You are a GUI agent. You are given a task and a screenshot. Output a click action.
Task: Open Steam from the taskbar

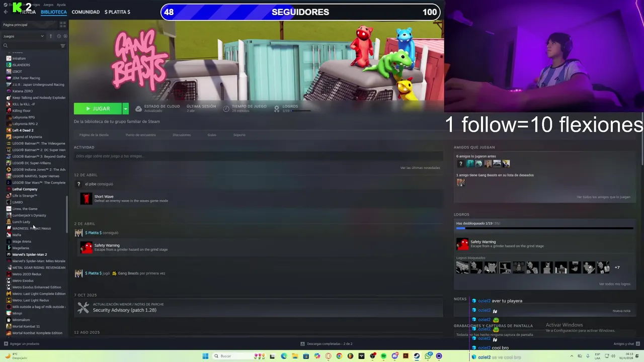(417, 356)
